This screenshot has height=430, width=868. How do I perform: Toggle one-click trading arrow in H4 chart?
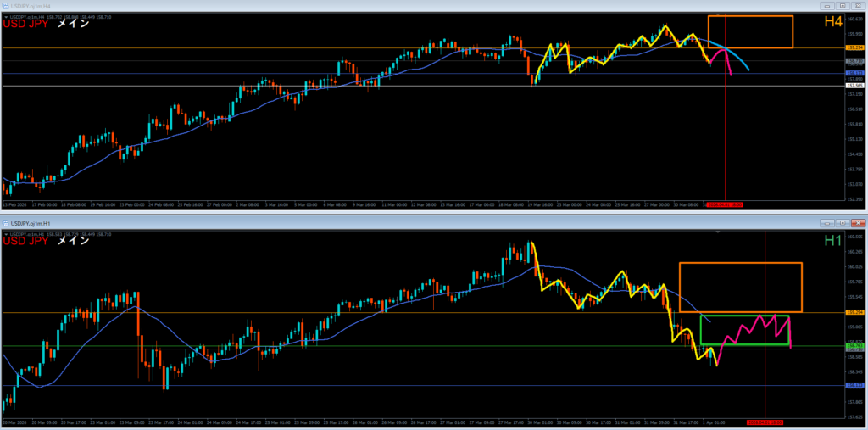[6, 16]
